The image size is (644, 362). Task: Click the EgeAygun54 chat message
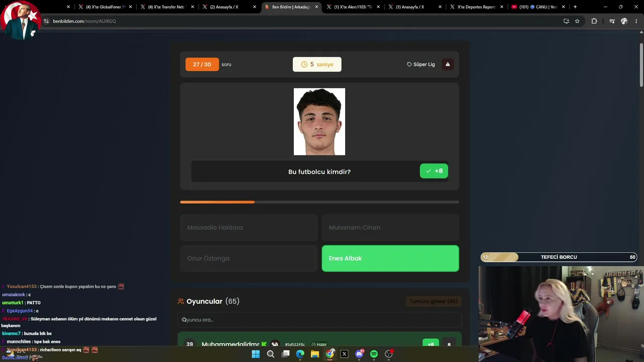pyautogui.click(x=20, y=311)
